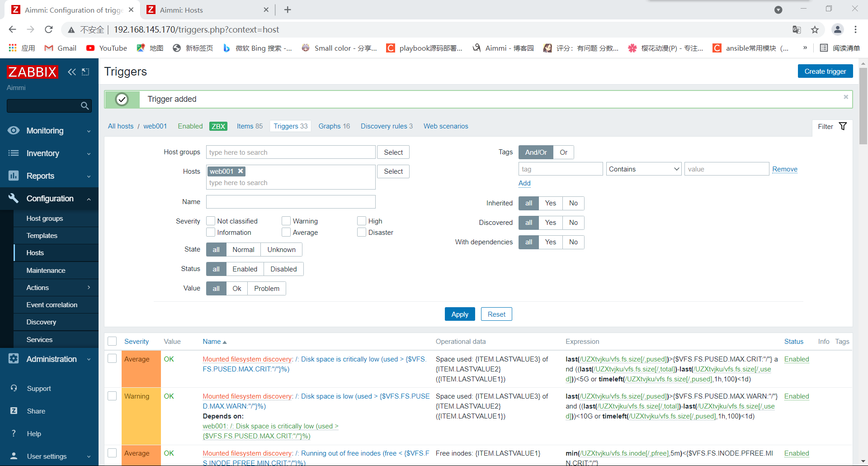Click the Name filter input field
This screenshot has width=868, height=466.
291,202
